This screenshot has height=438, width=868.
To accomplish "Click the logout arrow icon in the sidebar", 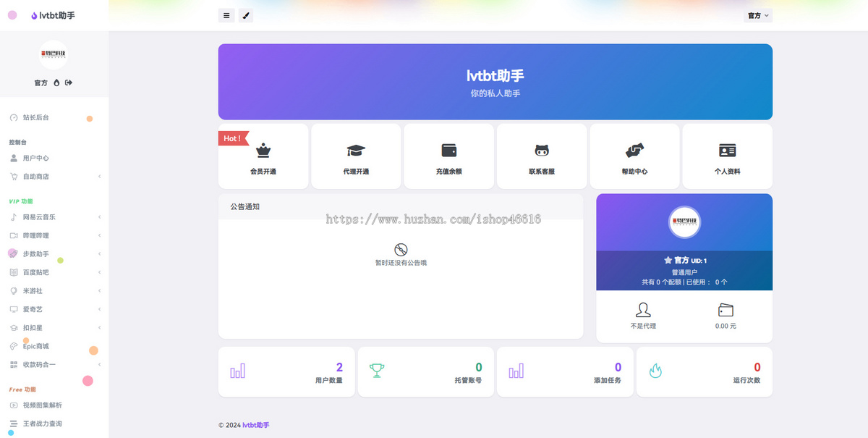I will point(69,83).
